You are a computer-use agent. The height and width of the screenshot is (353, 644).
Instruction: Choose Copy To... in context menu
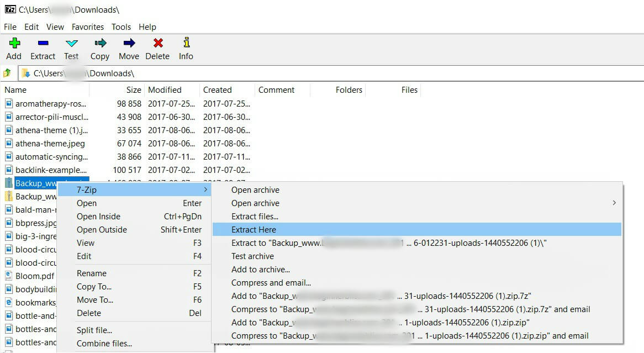[134, 286]
